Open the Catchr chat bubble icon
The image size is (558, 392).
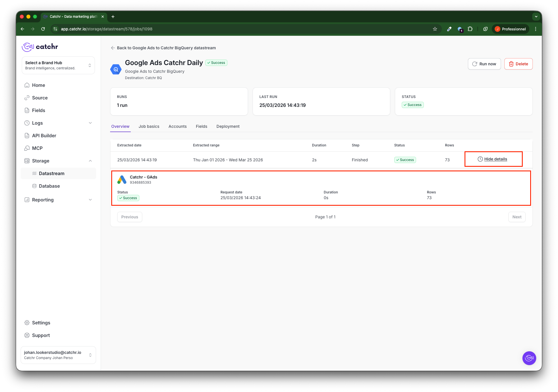[529, 358]
